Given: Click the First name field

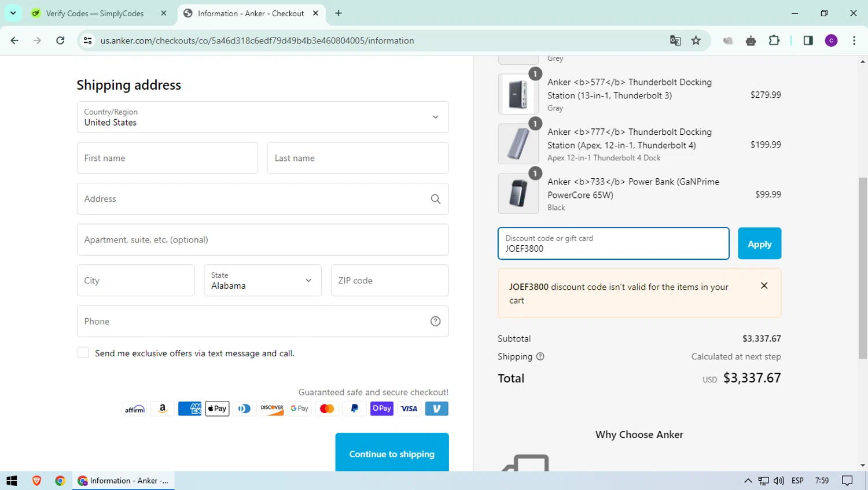Looking at the screenshot, I should click(x=167, y=158).
